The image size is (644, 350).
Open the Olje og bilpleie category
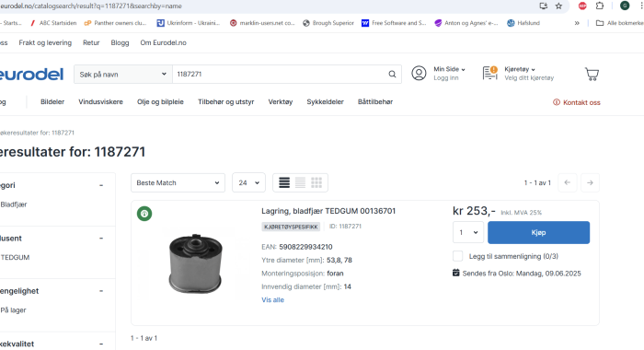160,102
